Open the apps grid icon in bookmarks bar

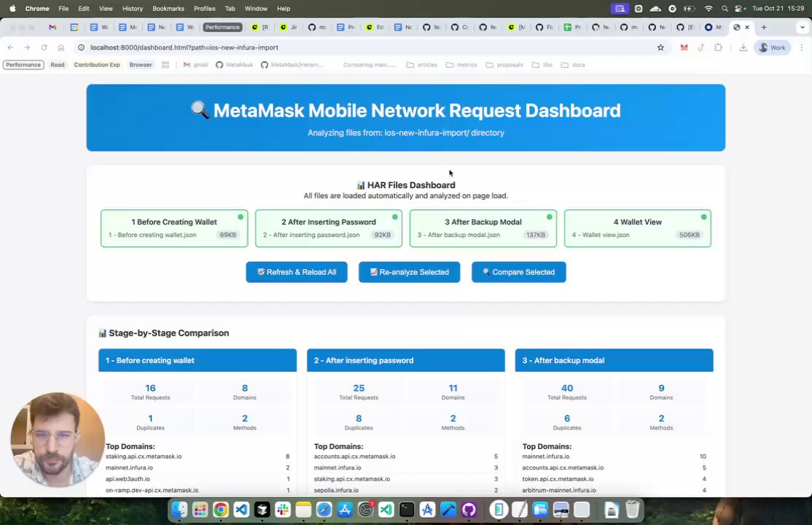[x=165, y=65]
